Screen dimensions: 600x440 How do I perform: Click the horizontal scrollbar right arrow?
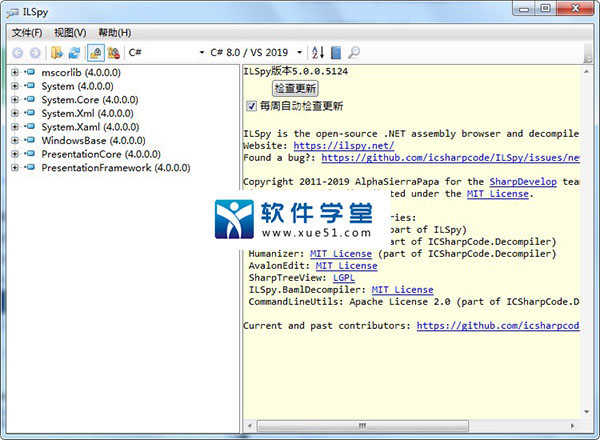[x=572, y=426]
